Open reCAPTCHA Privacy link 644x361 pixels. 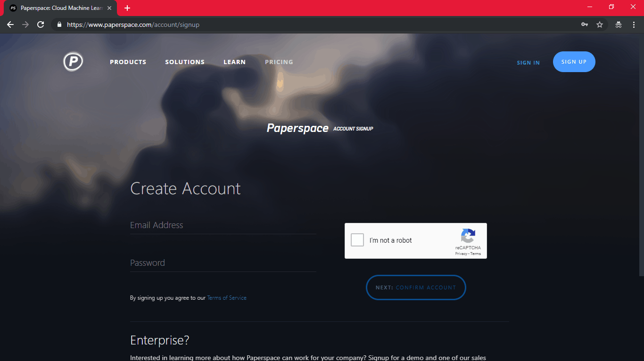(461, 254)
